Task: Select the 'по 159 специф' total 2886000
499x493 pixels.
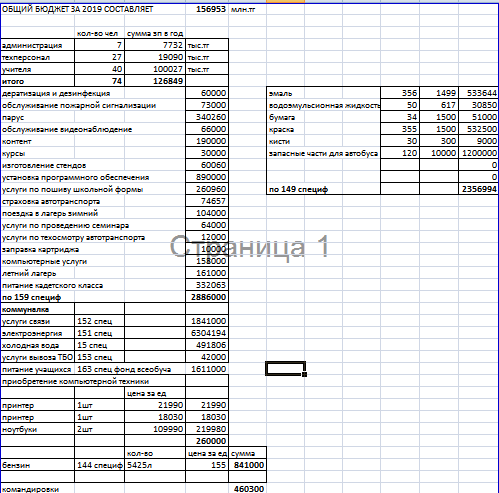Action: click(x=207, y=297)
